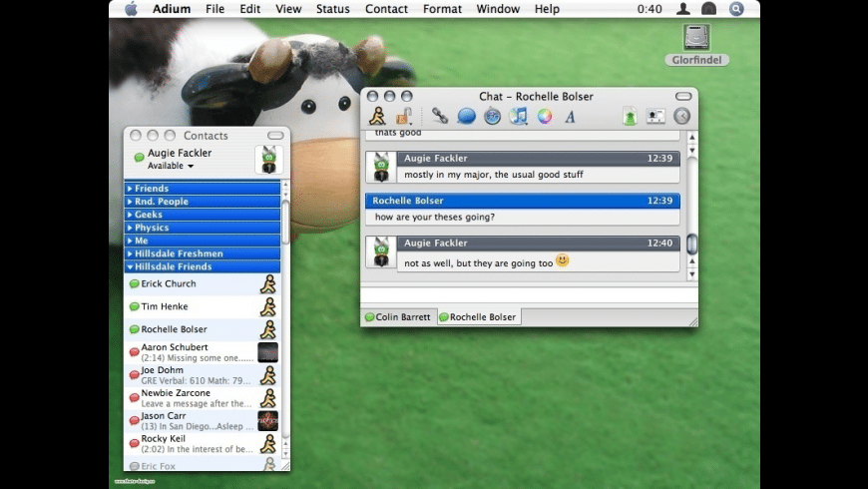868x489 pixels.
Task: Open the File menu
Action: point(215,9)
